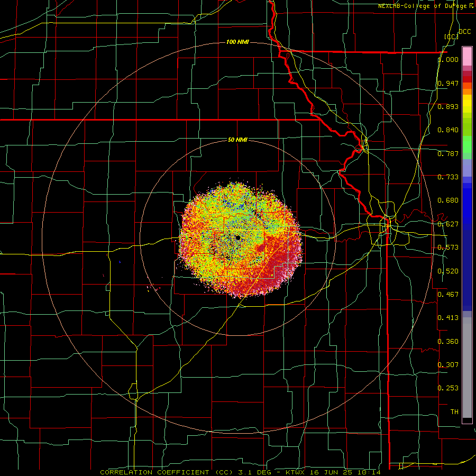The image size is (476, 476).
Task: Select the 100 NMI range ring label
Action: [237, 42]
